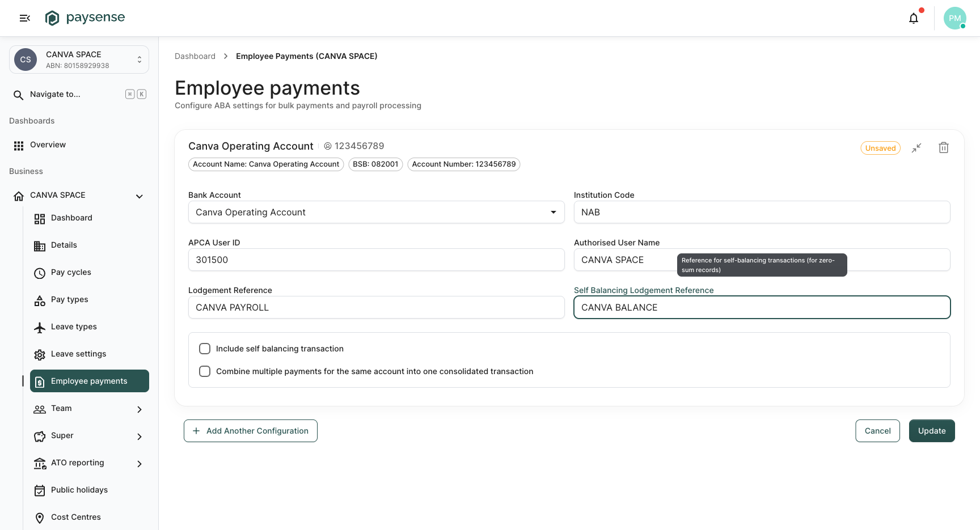Go to Overview in the sidebar

pos(79,145)
